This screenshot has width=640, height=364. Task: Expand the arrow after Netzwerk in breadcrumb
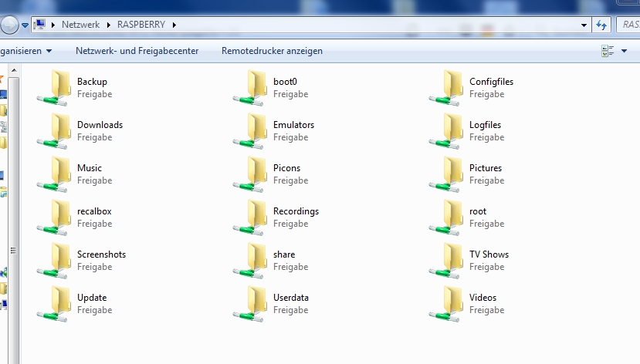(109, 25)
